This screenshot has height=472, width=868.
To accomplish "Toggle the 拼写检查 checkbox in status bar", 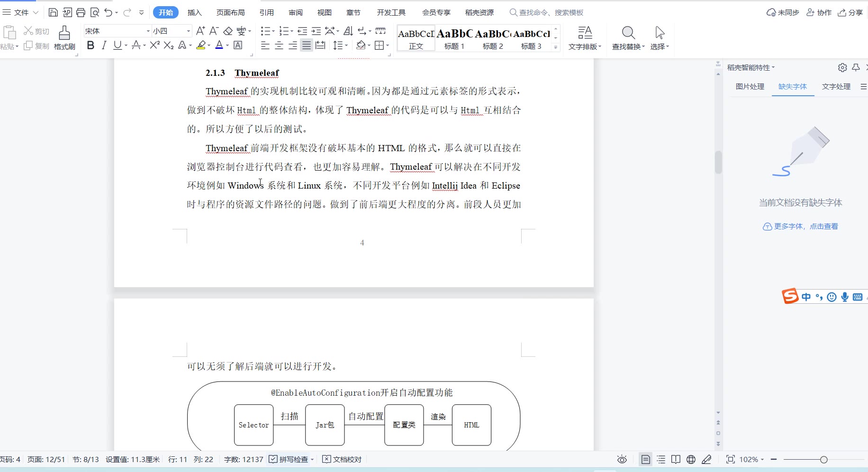I will pyautogui.click(x=273, y=459).
